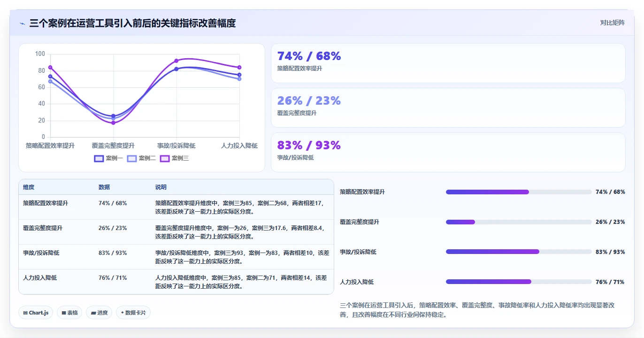
Task: Toggle 案例二 series in chart legend
Action: pyautogui.click(x=141, y=158)
